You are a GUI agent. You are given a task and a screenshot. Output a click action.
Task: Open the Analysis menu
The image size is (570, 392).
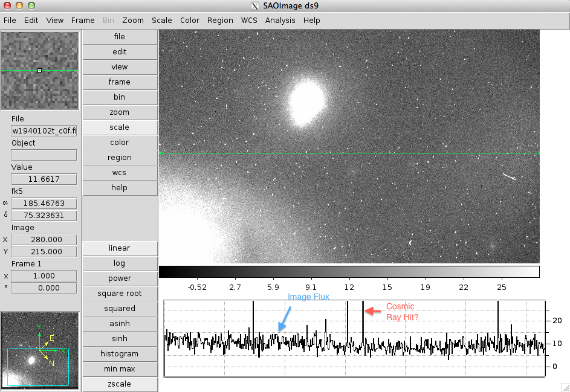tap(280, 20)
